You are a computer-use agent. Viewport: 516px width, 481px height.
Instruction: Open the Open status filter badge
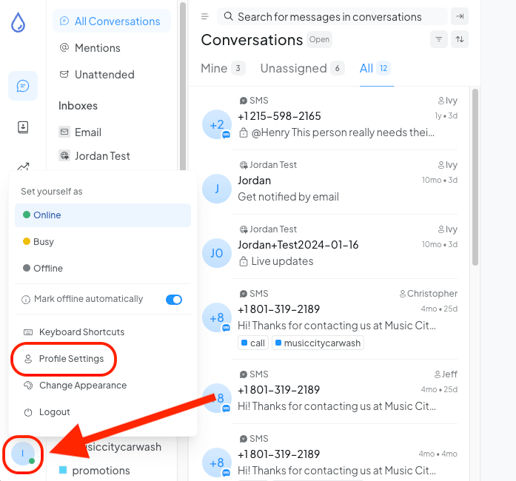[319, 40]
